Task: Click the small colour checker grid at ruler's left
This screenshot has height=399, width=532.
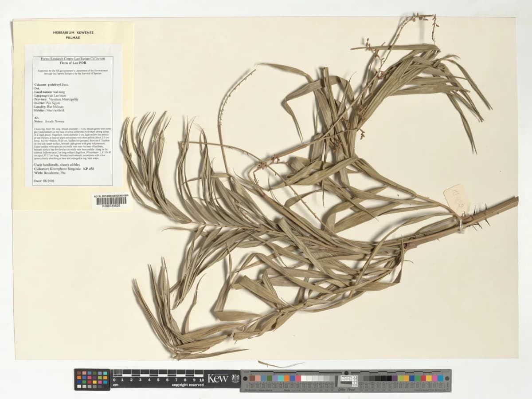Action: 92,379
